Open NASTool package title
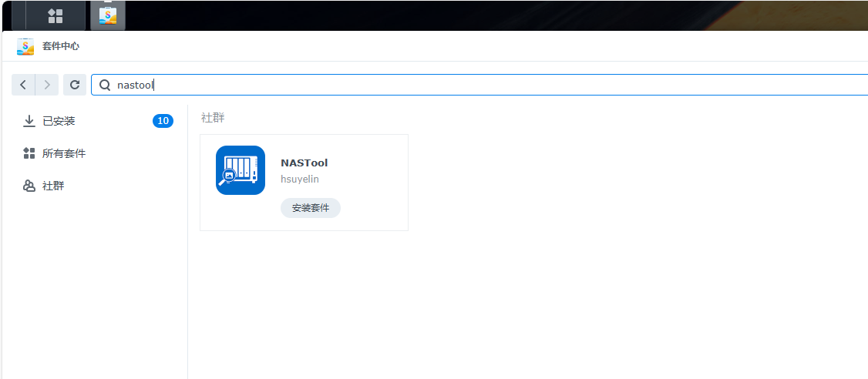868x379 pixels. click(x=304, y=163)
